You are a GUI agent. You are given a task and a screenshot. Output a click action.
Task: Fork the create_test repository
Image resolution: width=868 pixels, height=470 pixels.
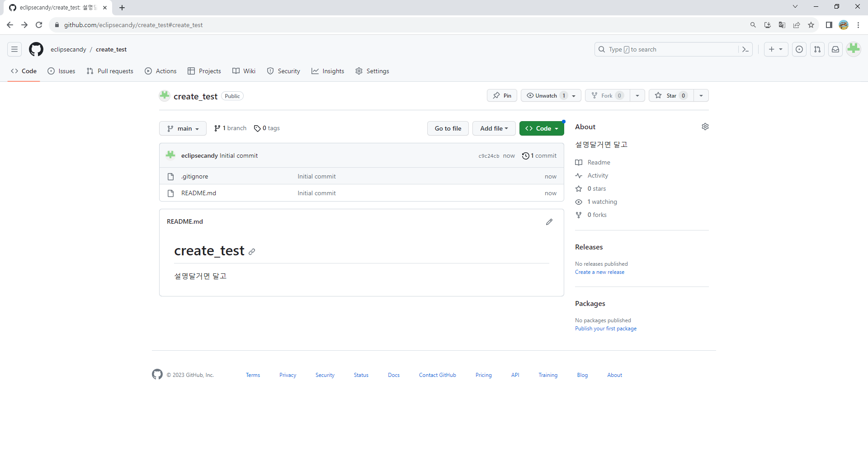pyautogui.click(x=608, y=95)
